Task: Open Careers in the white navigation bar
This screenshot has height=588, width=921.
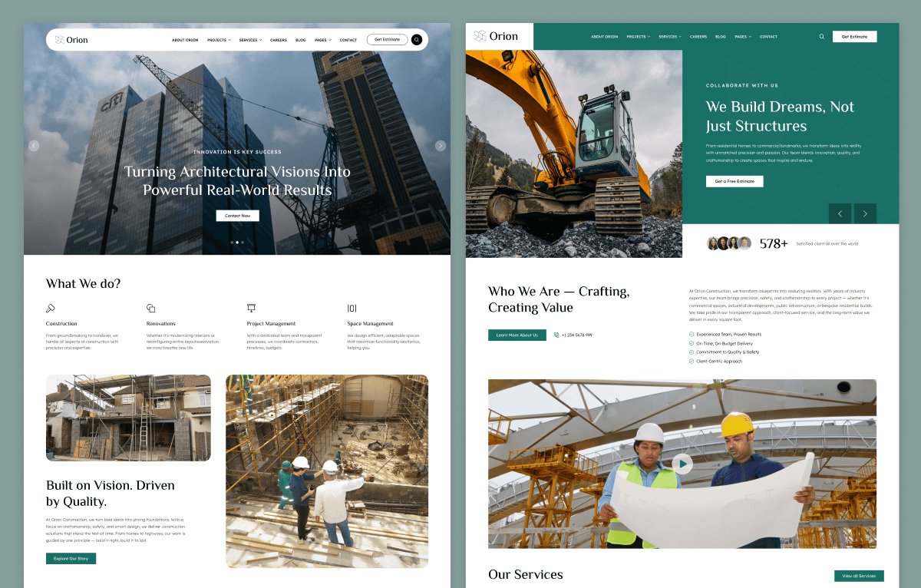Action: (x=279, y=40)
